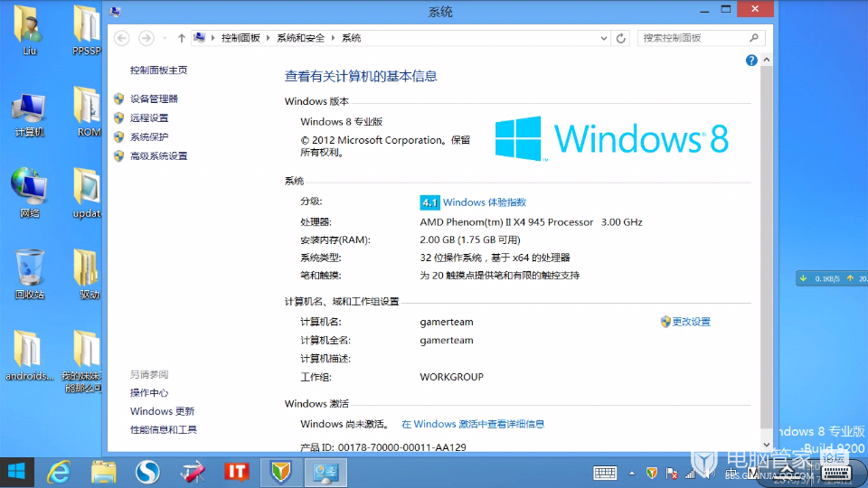Open the Windows Start button on taskbar
This screenshot has height=488, width=868.
(16, 472)
